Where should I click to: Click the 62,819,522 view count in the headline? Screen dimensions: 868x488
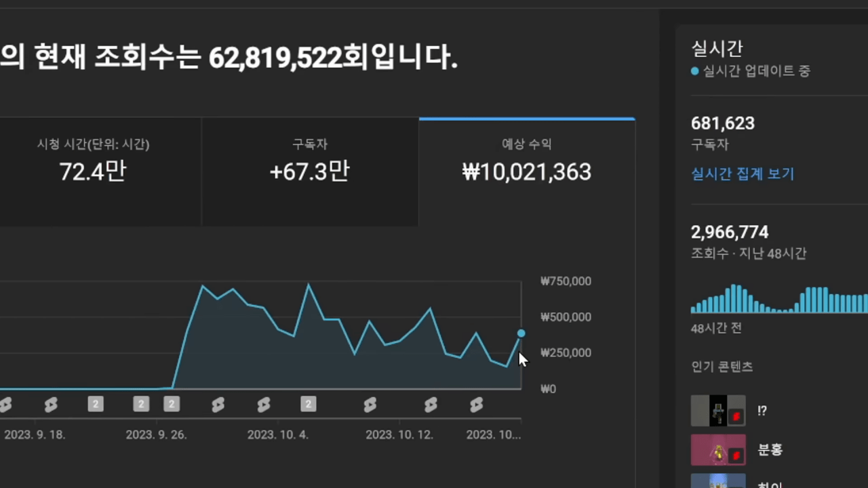(275, 59)
